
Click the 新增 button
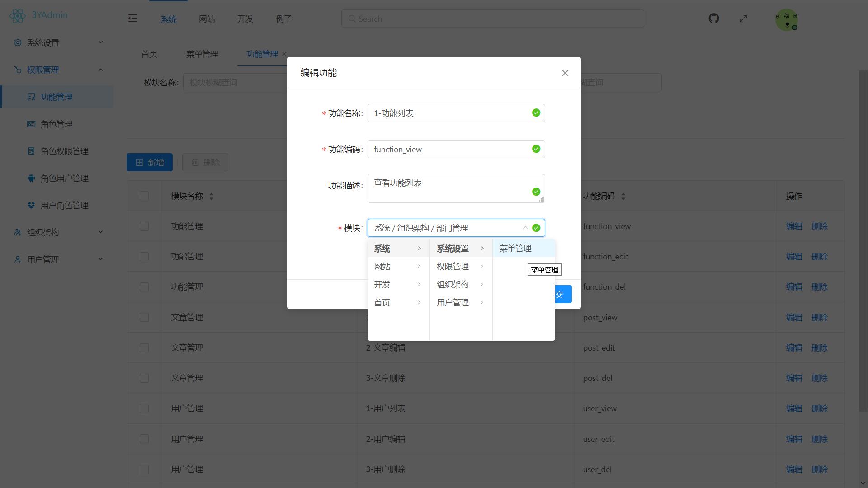pyautogui.click(x=150, y=162)
